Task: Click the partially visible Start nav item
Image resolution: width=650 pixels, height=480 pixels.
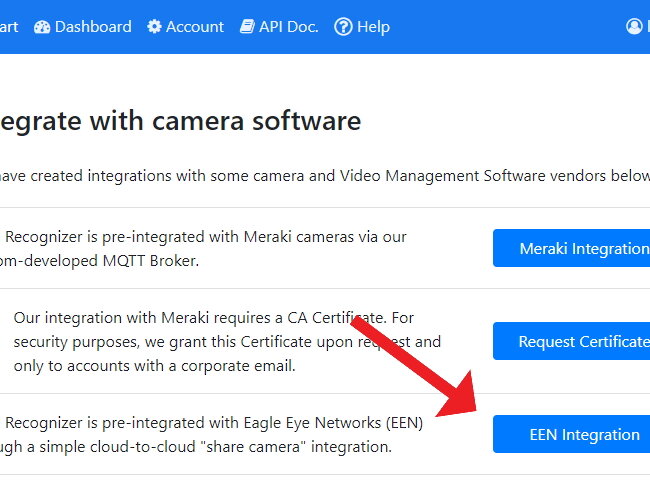Action: (x=9, y=27)
